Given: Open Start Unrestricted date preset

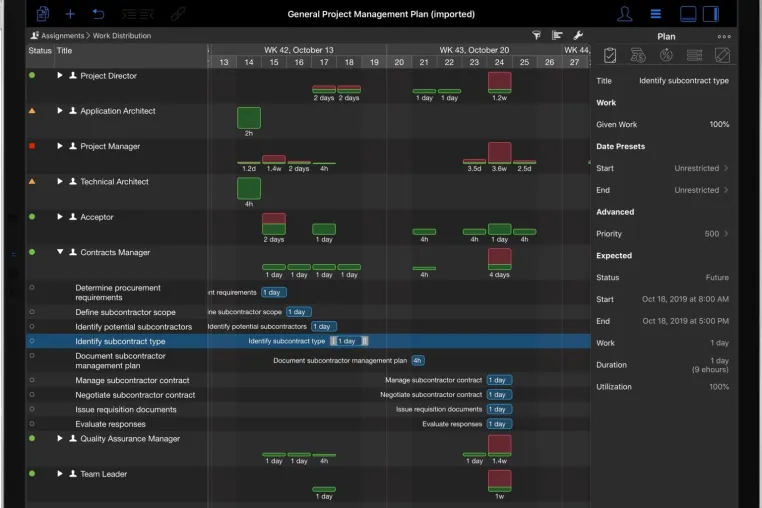Looking at the screenshot, I should click(x=662, y=168).
